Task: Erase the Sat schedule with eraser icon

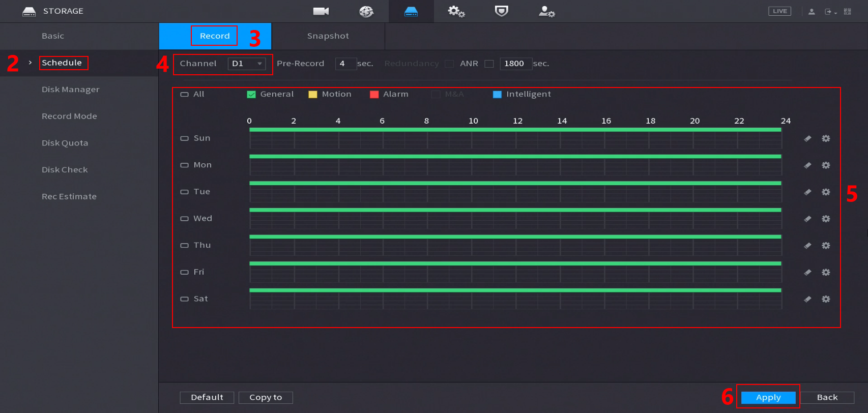Action: coord(807,299)
